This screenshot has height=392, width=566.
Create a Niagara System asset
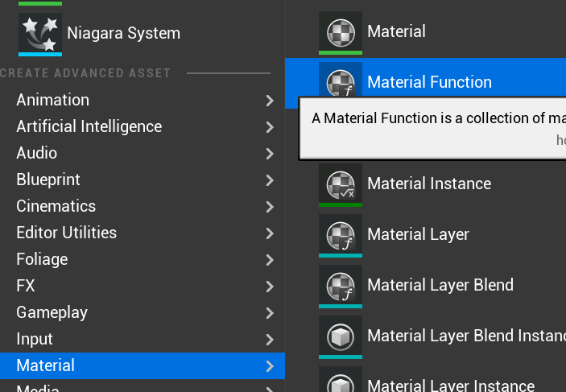tap(123, 33)
